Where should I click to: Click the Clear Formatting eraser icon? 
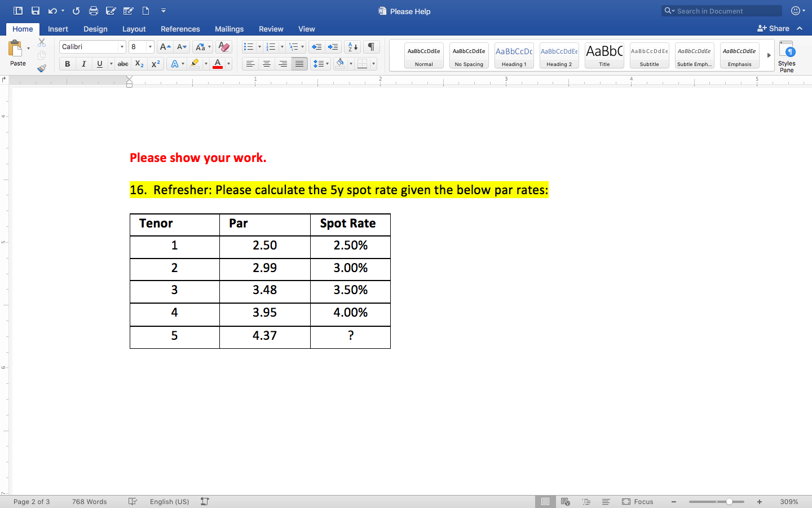224,47
